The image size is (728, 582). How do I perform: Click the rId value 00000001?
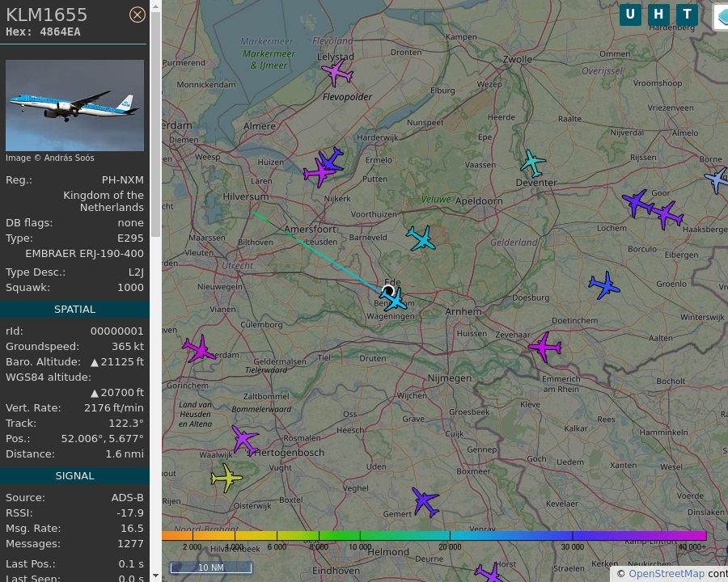coord(117,331)
